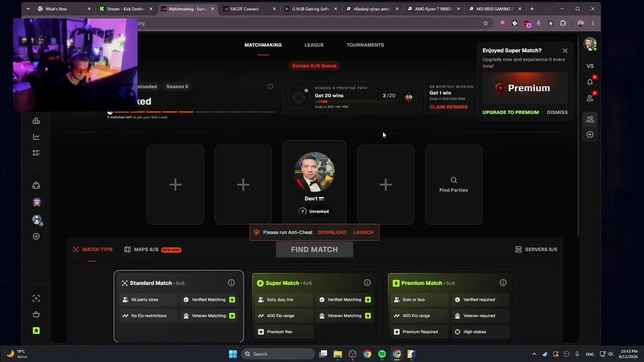Switch to the Matchmaking tab
The width and height of the screenshot is (644, 362).
(263, 45)
